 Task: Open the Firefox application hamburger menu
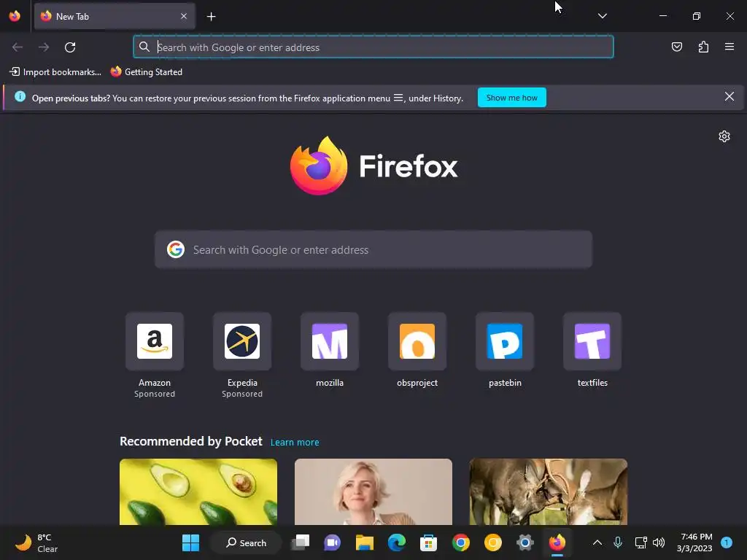(x=729, y=47)
